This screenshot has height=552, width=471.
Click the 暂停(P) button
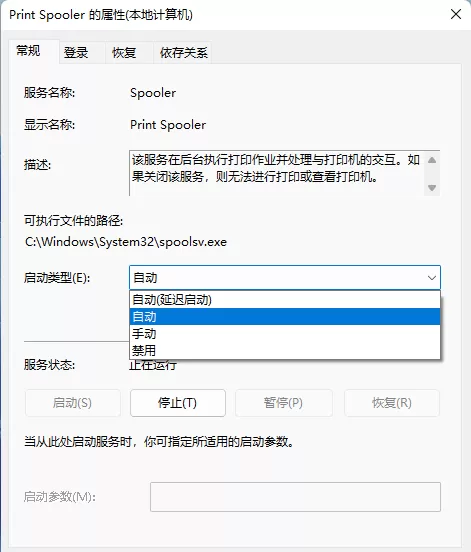(x=284, y=403)
